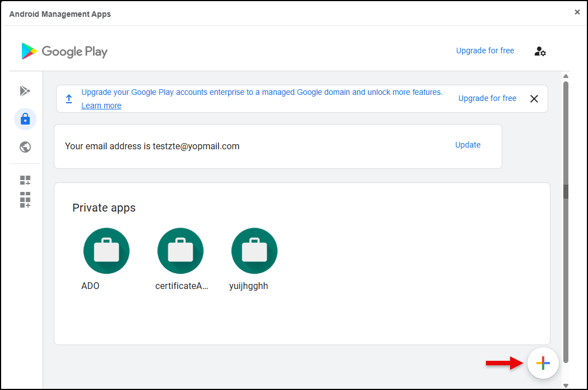Open the ADO private app
The image size is (588, 390).
(x=107, y=251)
